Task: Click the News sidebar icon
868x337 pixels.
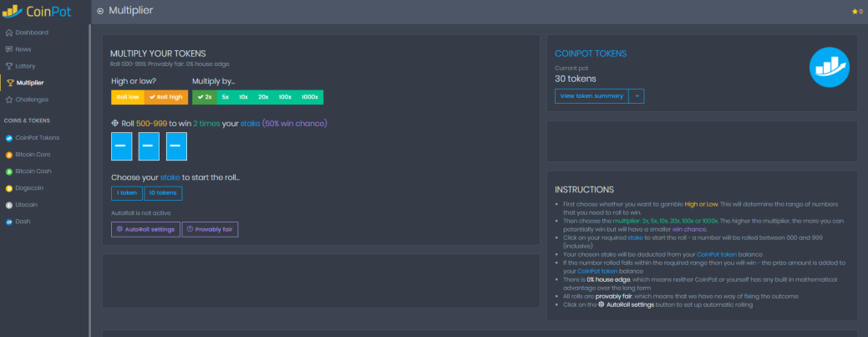Action: click(9, 49)
